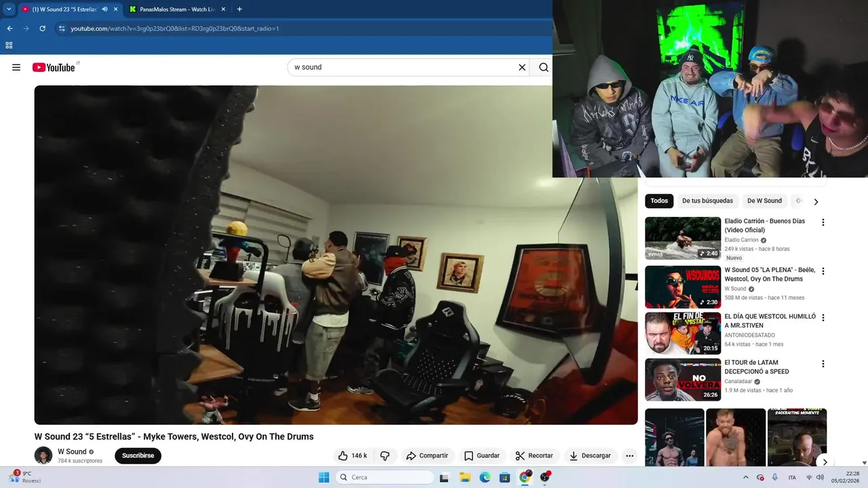Show hidden system tray icons
The height and width of the screenshot is (488, 868).
(746, 477)
